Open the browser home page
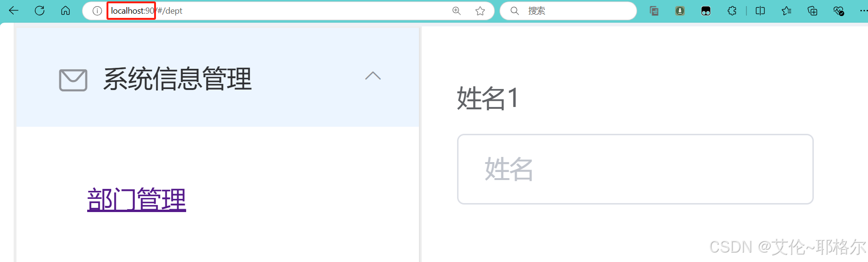868x262 pixels. (x=66, y=10)
